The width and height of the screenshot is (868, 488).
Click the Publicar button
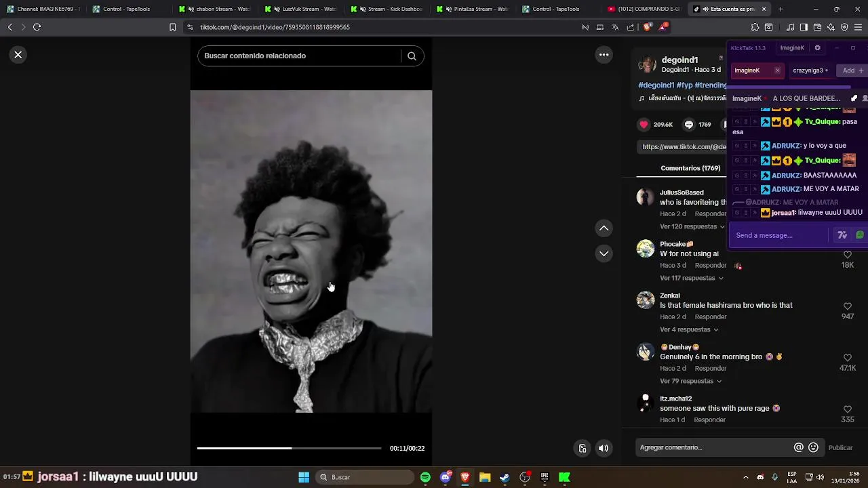840,448
